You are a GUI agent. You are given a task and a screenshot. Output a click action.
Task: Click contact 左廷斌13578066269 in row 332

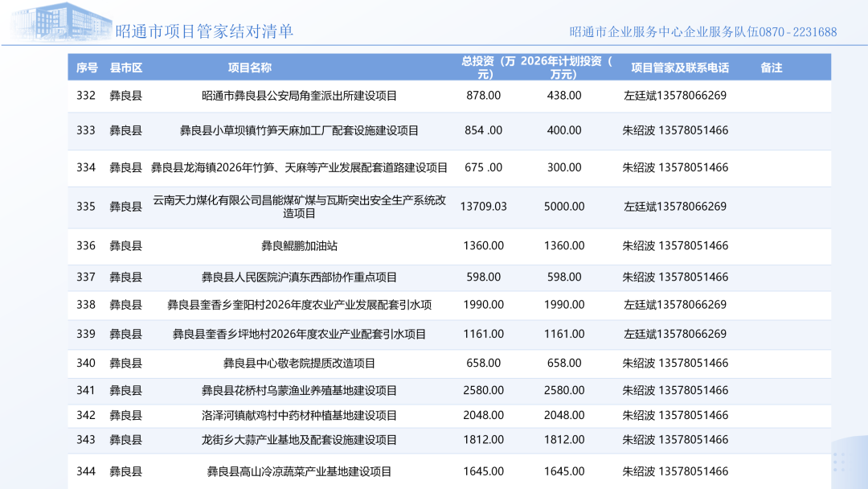click(675, 95)
